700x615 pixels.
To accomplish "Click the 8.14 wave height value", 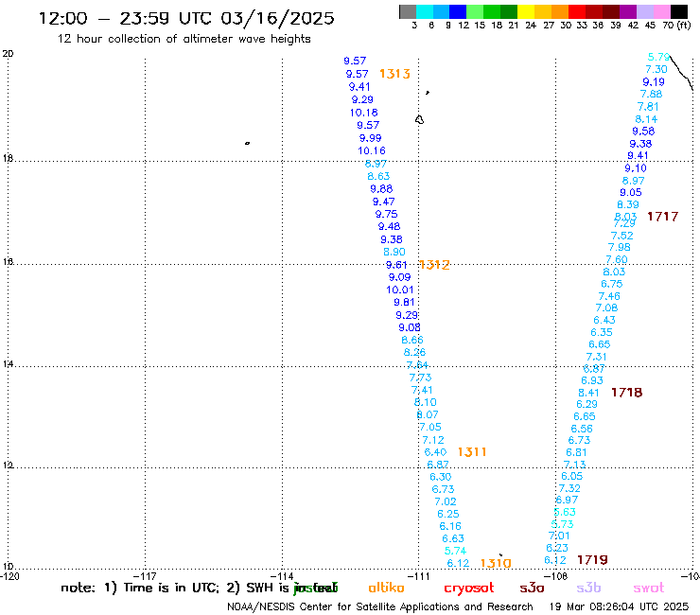I will 646,119.
